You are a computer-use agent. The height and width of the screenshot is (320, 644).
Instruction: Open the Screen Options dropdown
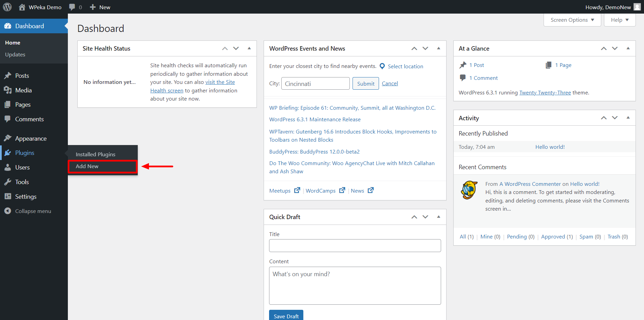click(x=572, y=20)
